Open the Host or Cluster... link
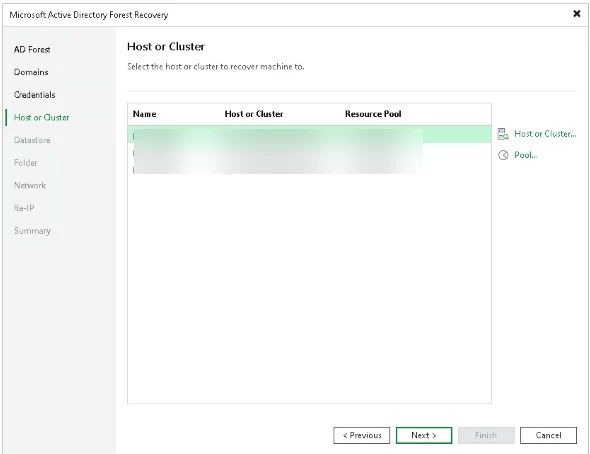This screenshot has width=590, height=454. [545, 134]
